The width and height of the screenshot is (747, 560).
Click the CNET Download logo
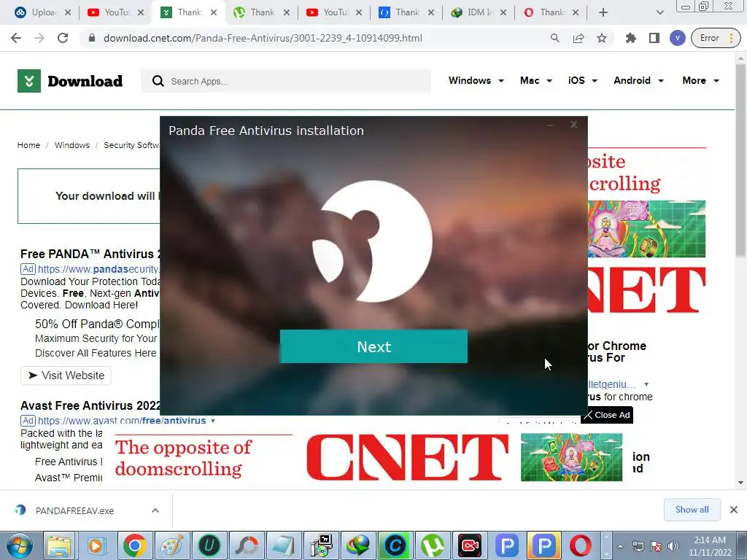[70, 81]
